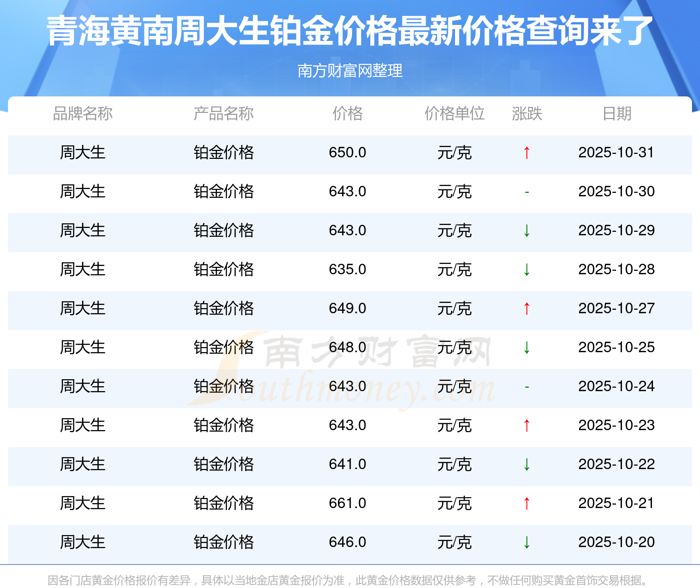The height and width of the screenshot is (588, 700).
Task: Select the date 2025-10-23
Action: pos(616,425)
